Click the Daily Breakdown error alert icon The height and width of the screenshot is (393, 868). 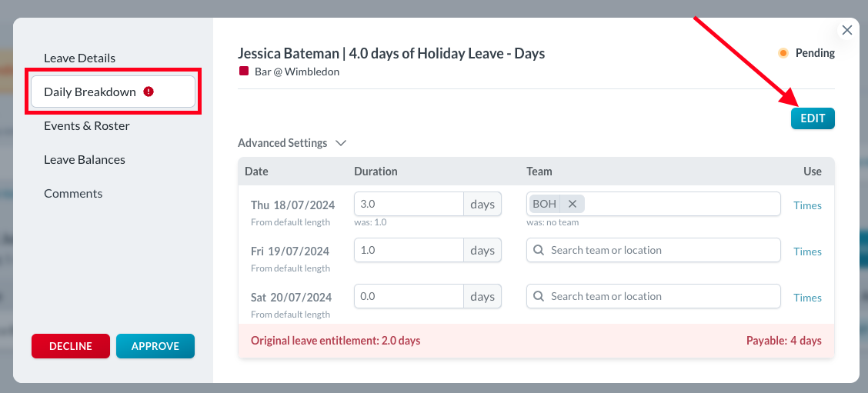[x=149, y=92]
